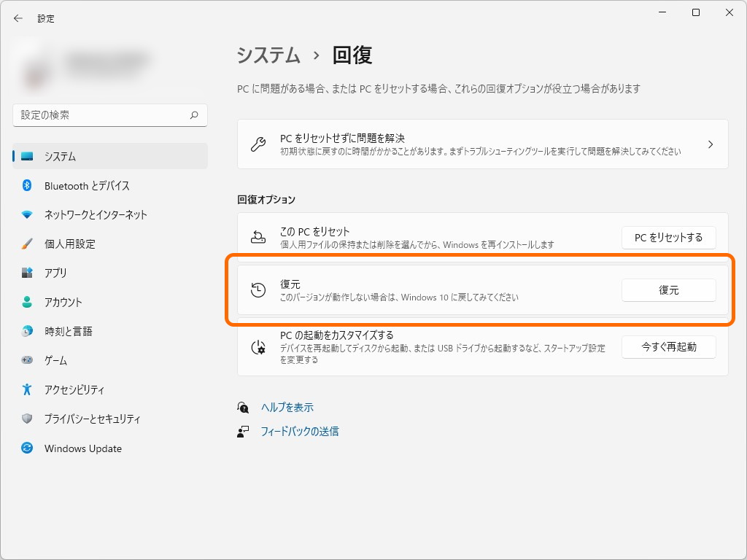This screenshot has height=560, width=747.
Task: Click the 復元 button to restore Windows 10
Action: (668, 289)
